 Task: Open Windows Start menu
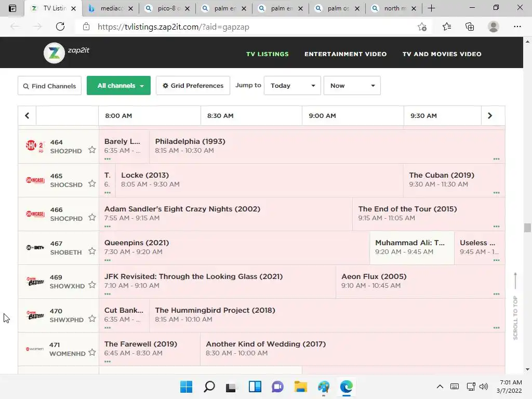pos(186,387)
